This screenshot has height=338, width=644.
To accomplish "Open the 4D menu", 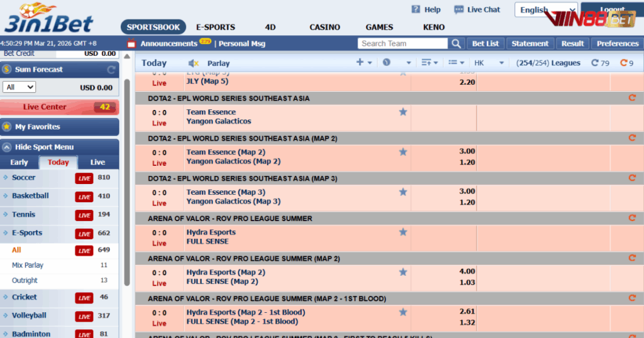I will click(x=270, y=27).
